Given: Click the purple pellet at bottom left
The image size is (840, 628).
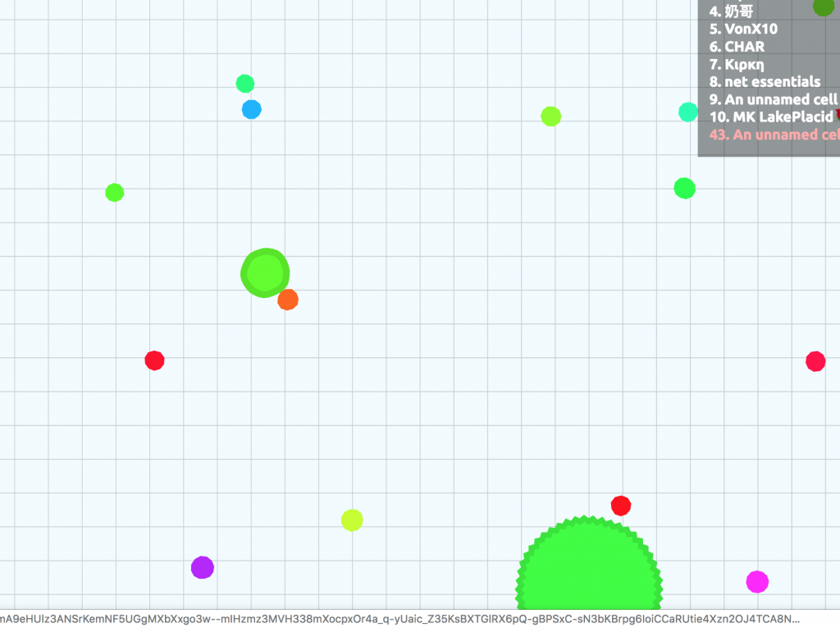Looking at the screenshot, I should pyautogui.click(x=203, y=567).
